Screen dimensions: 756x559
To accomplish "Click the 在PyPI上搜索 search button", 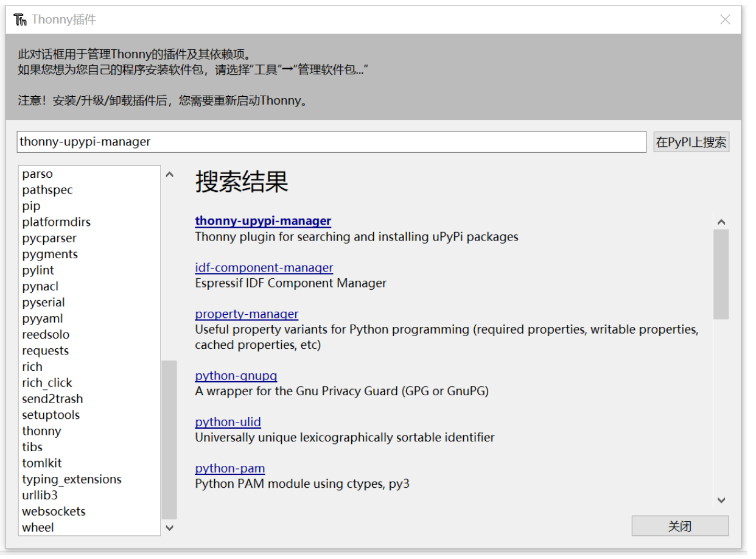I will click(x=691, y=142).
